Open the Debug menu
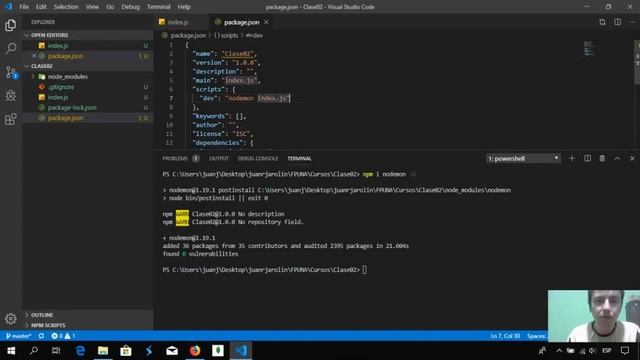The height and width of the screenshot is (360, 640). tap(130, 7)
